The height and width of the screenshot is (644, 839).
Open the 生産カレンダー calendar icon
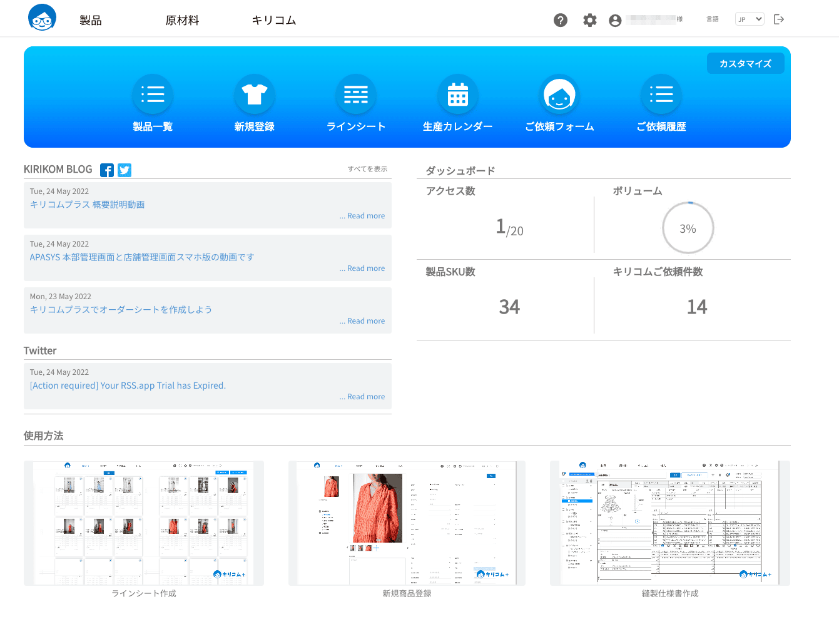pyautogui.click(x=458, y=95)
